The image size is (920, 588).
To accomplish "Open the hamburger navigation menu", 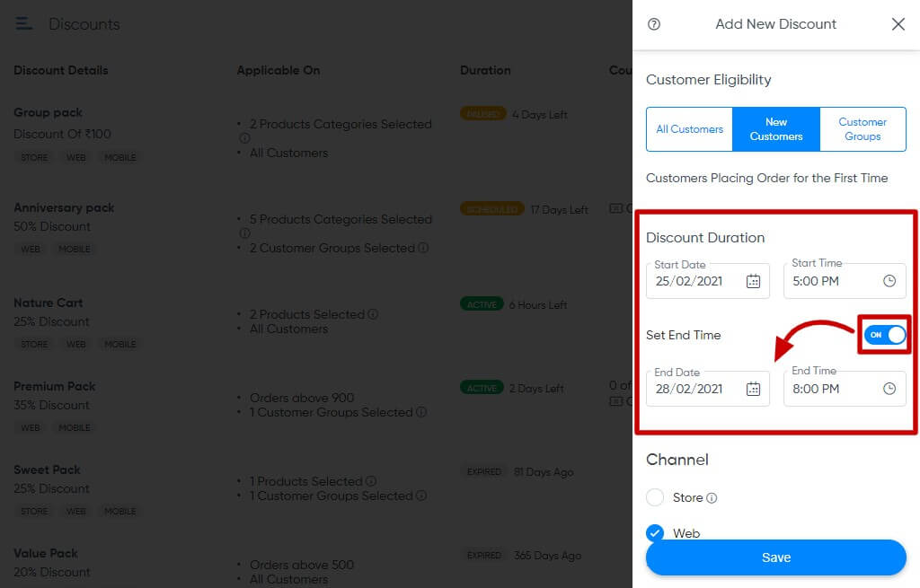I will 23,23.
